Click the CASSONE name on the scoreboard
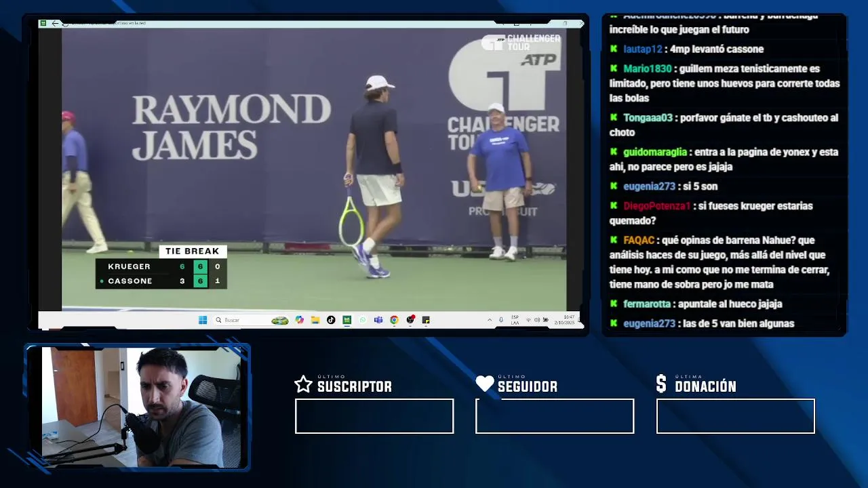Screen dimensions: 868x488 coord(130,281)
